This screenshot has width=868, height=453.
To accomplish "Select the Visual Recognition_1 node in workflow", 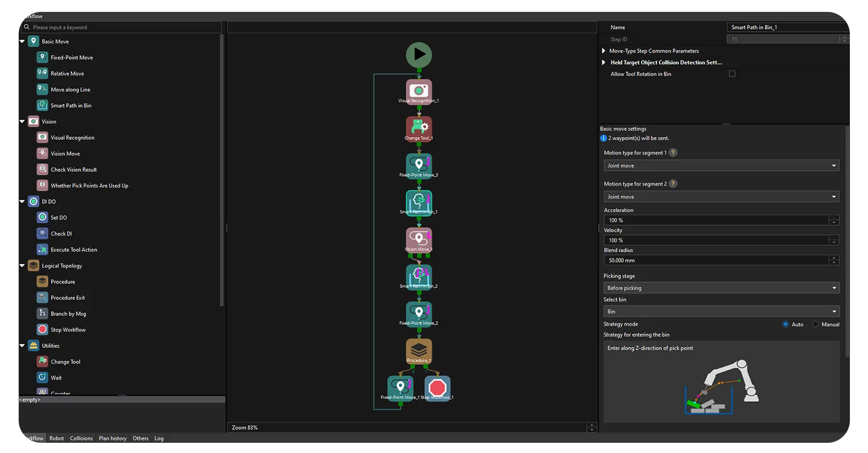I will tap(419, 91).
